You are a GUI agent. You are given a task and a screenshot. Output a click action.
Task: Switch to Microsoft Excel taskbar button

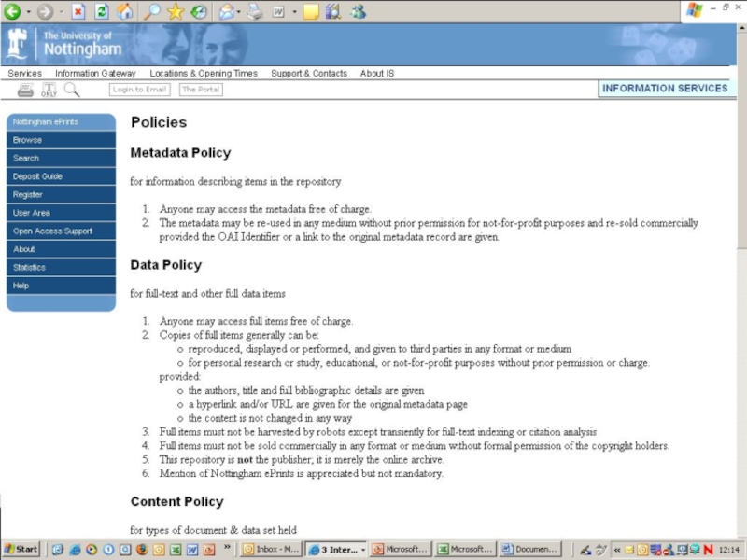[465, 549]
